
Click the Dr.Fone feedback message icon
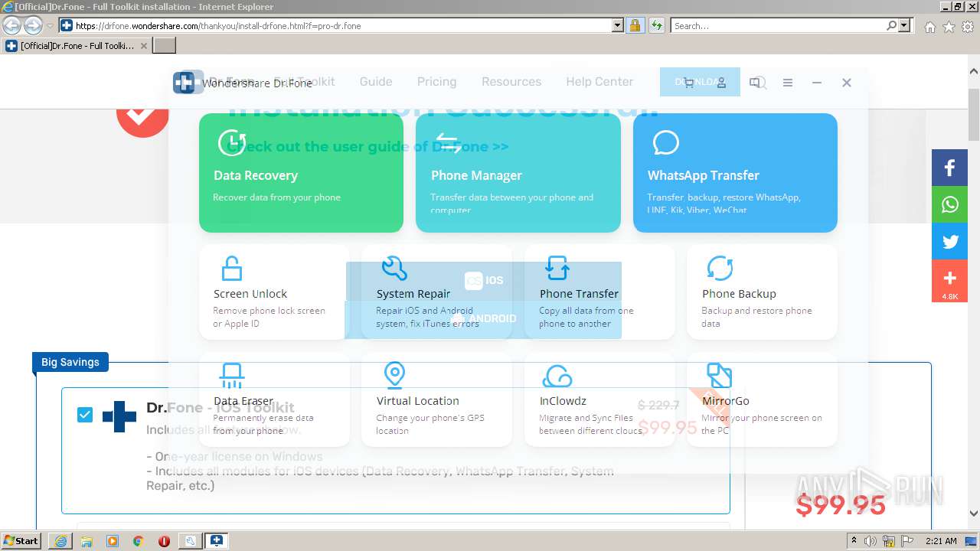click(755, 83)
